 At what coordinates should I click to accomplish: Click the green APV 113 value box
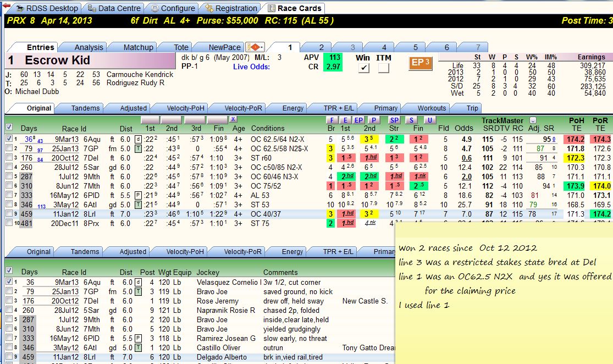click(333, 58)
